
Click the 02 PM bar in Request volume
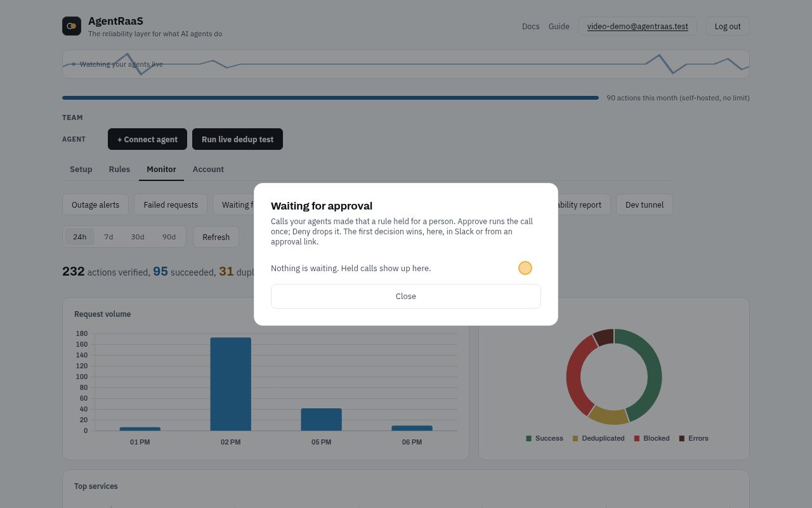[x=231, y=384]
